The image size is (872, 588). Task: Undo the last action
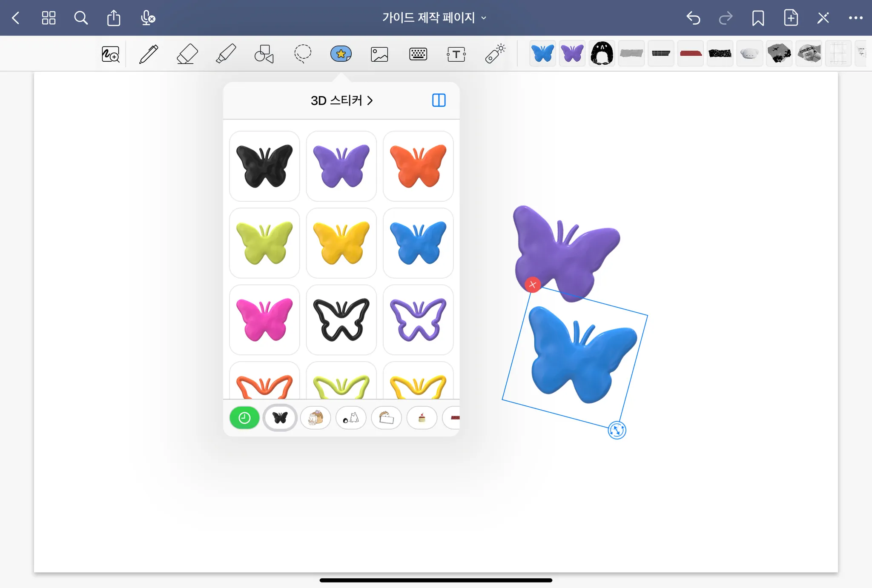[x=693, y=18]
